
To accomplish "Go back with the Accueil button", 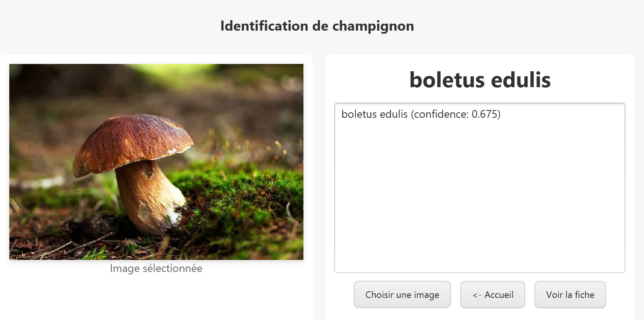I will click(x=492, y=295).
